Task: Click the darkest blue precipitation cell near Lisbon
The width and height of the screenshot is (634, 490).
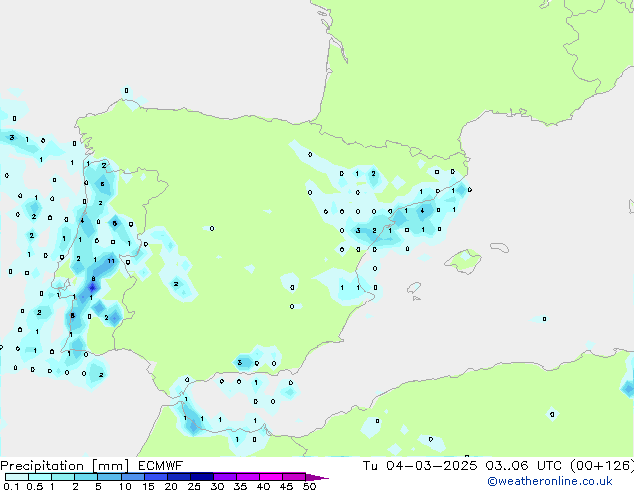Action: click(x=93, y=287)
